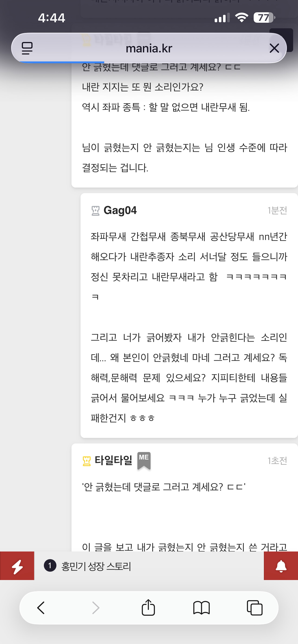Screen dimensions: 298x644
Task: Tap the mania.kr address bar
Action: click(x=149, y=48)
